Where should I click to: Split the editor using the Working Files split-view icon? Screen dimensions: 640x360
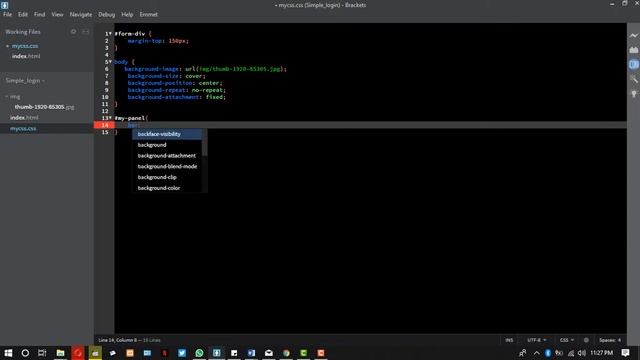86,31
